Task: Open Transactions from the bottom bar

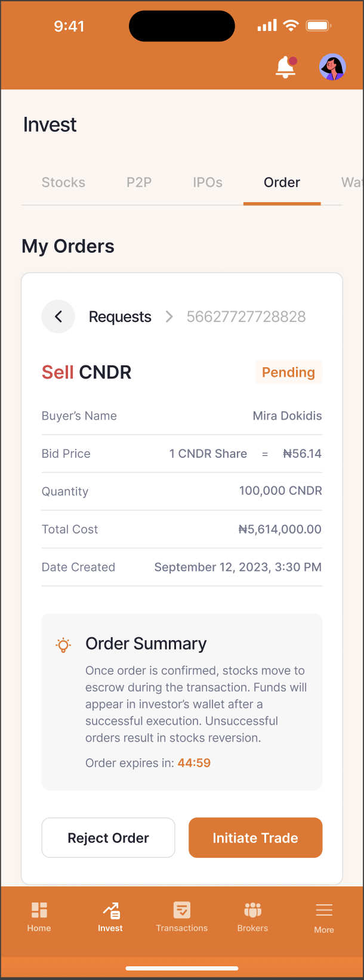Action: (x=182, y=910)
